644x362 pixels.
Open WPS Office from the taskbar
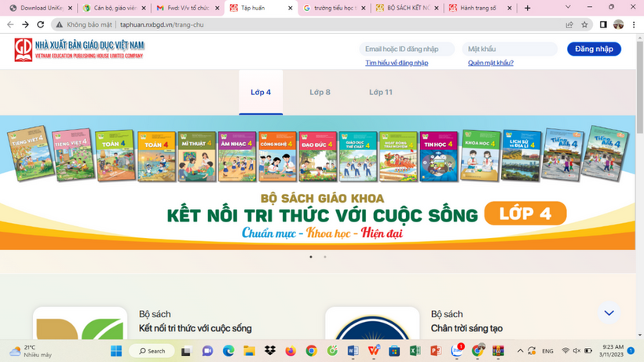tap(374, 351)
